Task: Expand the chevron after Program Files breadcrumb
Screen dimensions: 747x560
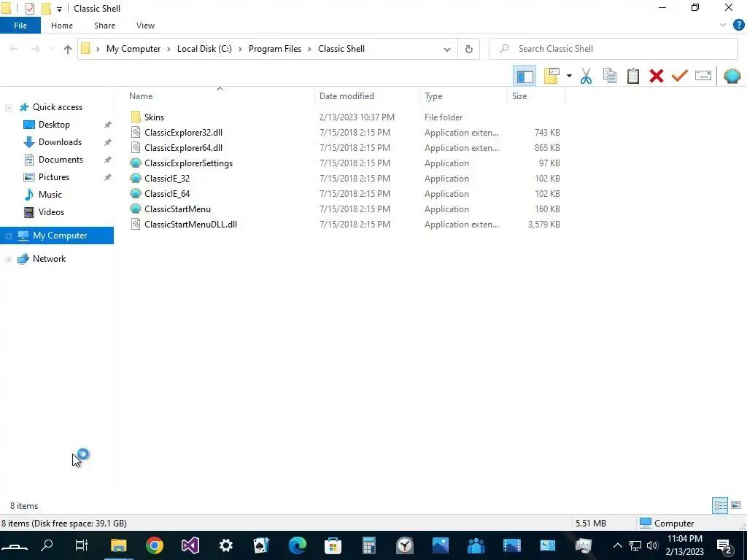Action: [x=309, y=49]
